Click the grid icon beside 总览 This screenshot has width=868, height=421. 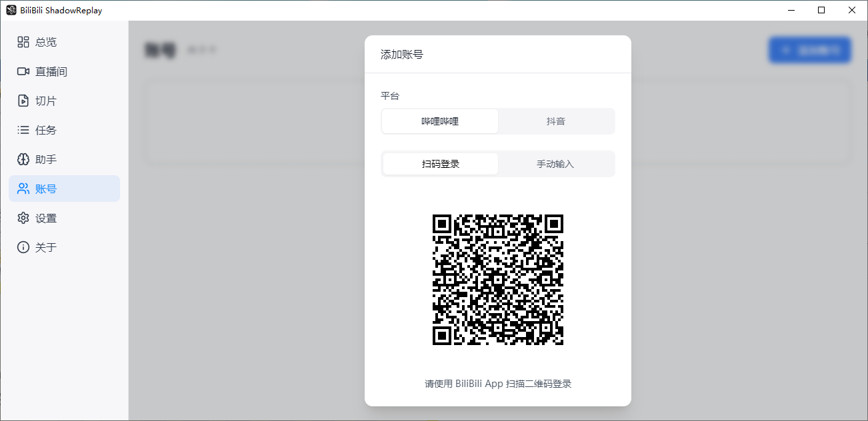[22, 41]
